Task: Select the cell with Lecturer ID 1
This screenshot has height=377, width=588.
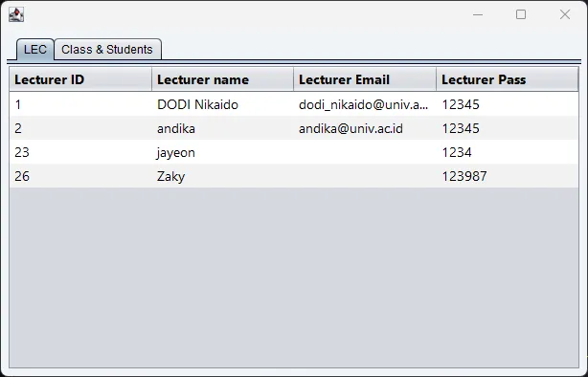Action: [80, 104]
